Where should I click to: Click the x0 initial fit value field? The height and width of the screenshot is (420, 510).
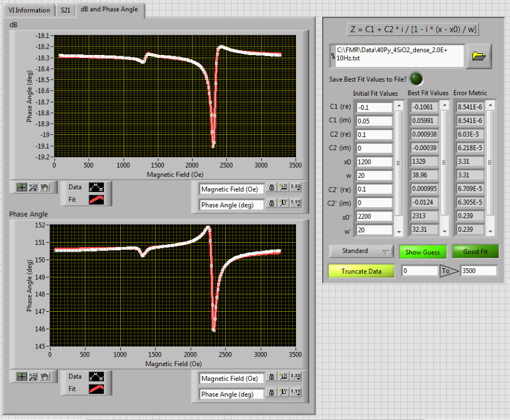click(x=373, y=162)
